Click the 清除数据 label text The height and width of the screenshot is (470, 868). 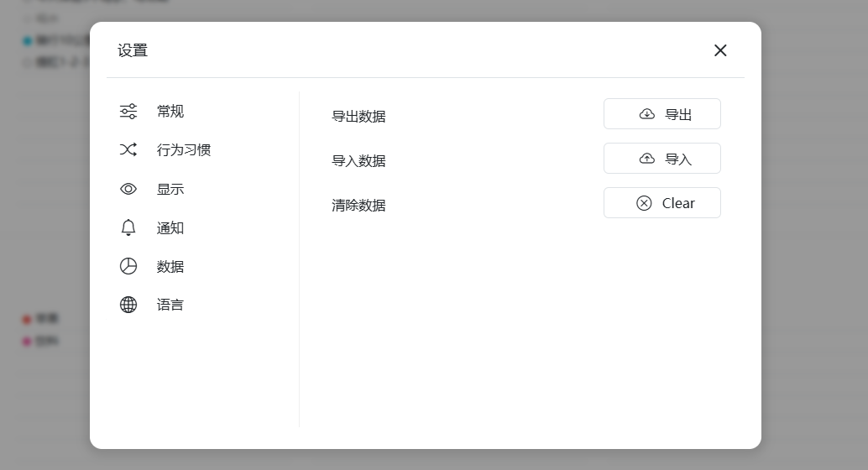point(358,206)
